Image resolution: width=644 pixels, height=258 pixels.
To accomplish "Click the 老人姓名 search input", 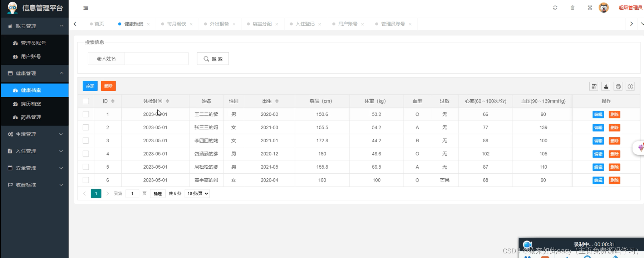I will (157, 59).
